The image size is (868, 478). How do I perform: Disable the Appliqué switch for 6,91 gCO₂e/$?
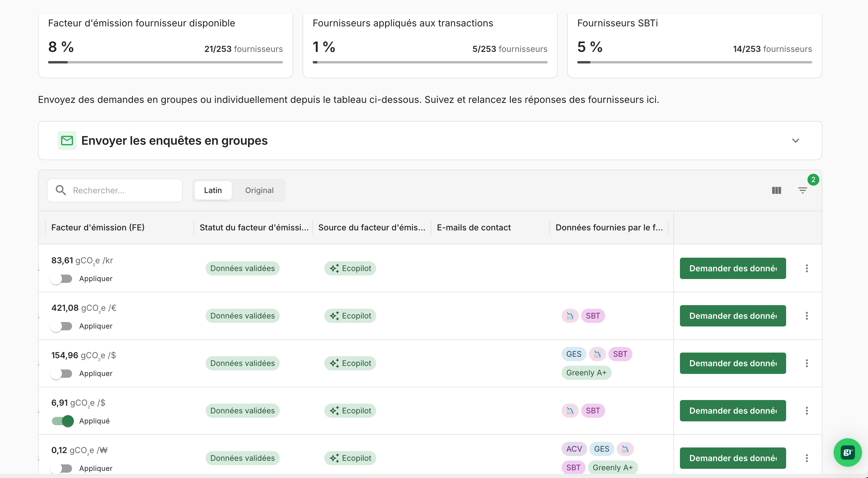click(63, 421)
